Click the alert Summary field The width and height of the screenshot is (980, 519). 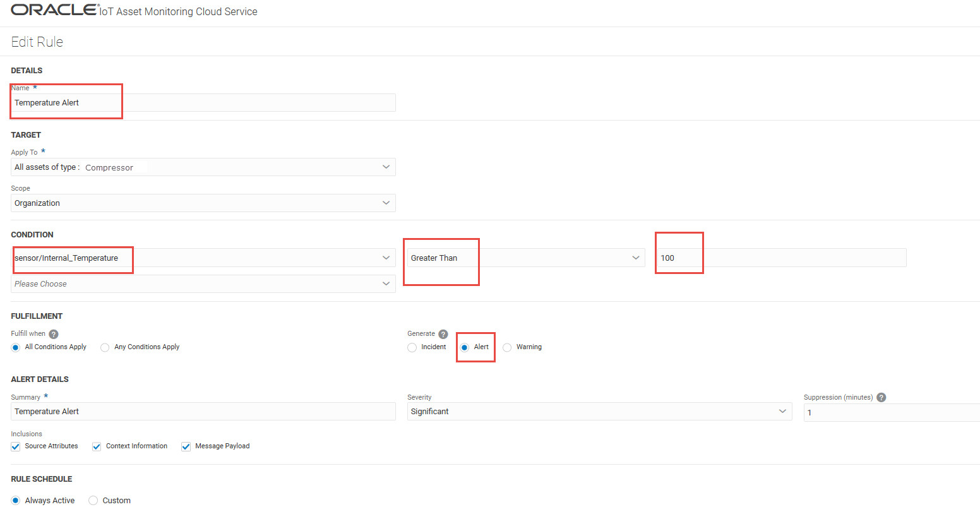coord(203,412)
